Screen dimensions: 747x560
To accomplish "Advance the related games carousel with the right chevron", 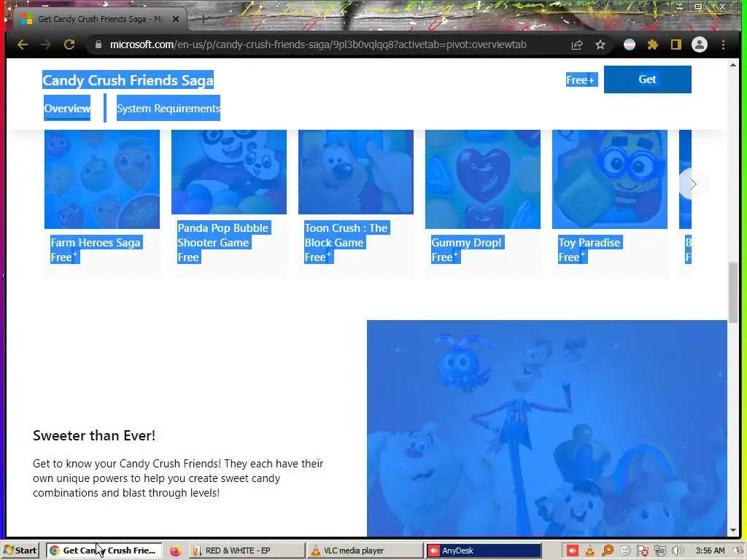I will coord(693,184).
